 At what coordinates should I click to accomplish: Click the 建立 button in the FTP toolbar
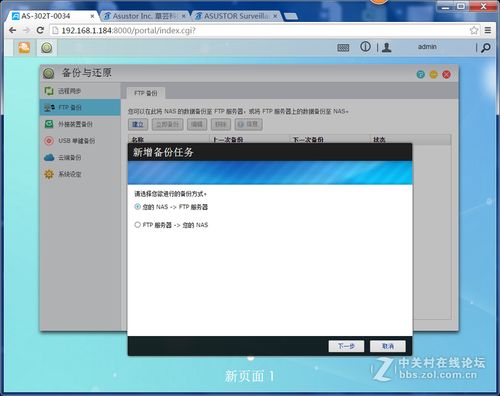[x=138, y=124]
